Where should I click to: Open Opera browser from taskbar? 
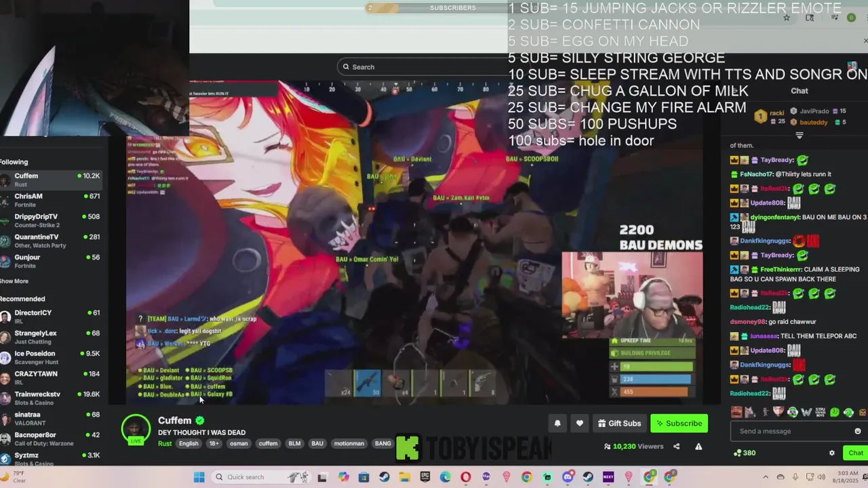pos(466,477)
